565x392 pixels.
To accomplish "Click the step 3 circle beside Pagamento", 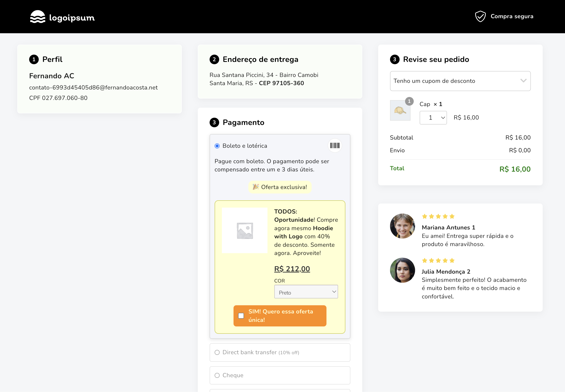I will tap(215, 122).
